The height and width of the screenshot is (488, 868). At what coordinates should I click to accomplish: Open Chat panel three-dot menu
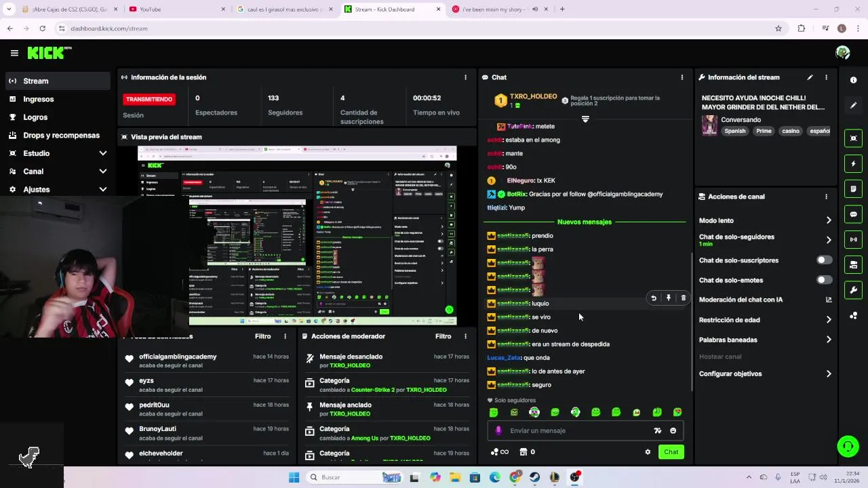(682, 77)
